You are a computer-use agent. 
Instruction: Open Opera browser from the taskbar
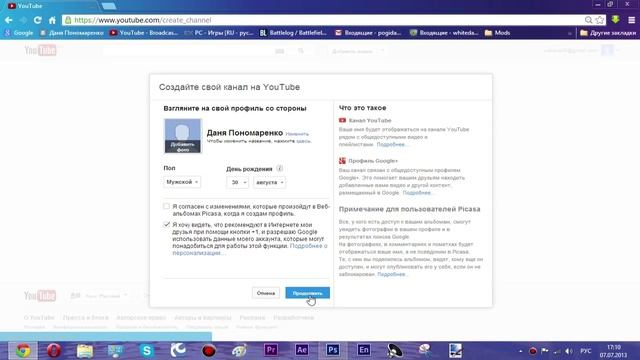tap(54, 351)
